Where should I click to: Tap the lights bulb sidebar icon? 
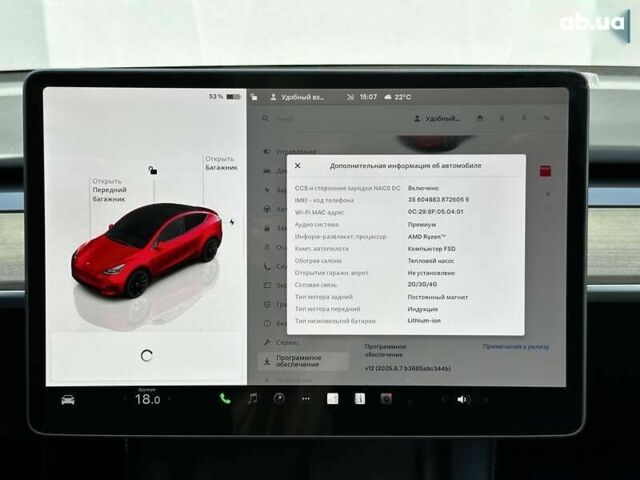coord(267,247)
